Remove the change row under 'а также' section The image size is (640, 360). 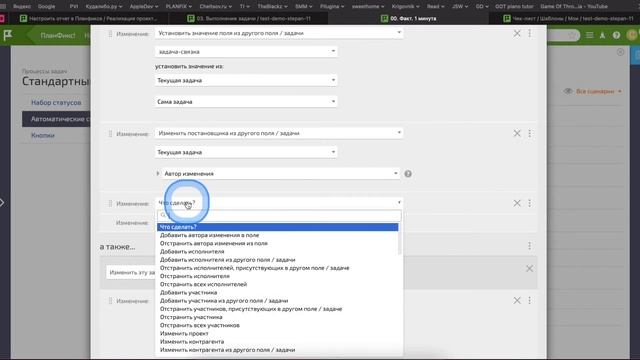(517, 300)
